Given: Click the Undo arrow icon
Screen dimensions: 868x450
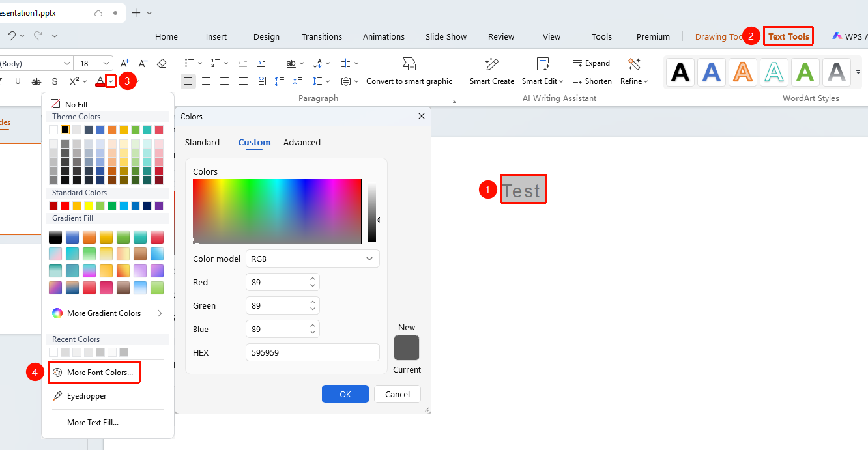Looking at the screenshot, I should [11, 36].
